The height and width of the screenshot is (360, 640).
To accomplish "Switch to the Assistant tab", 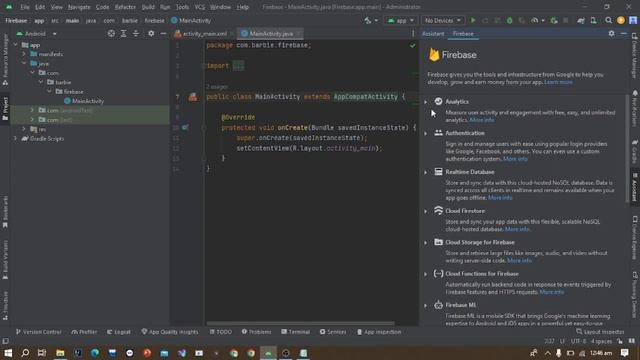I will (433, 33).
